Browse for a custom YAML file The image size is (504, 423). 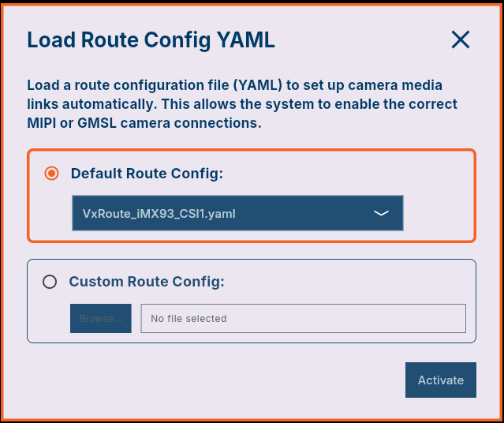[101, 319]
